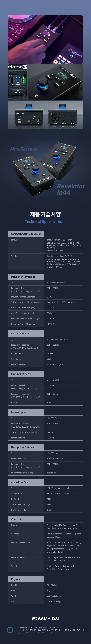The image size is (91, 644).
Task: Select the Microphone Preamps section header
Action: click(x=23, y=277)
